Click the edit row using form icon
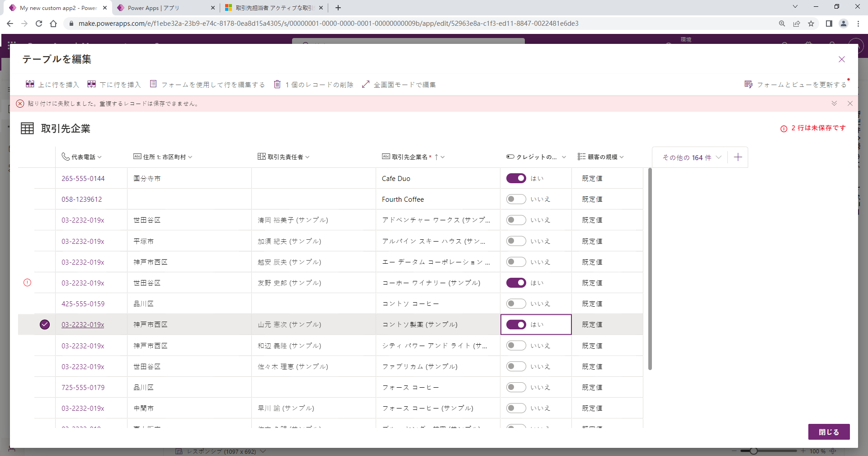The image size is (868, 456). [x=153, y=84]
